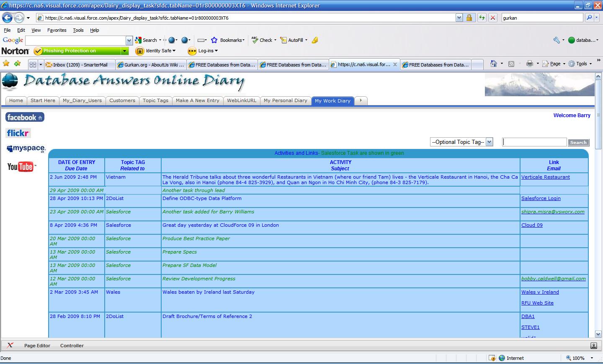The height and width of the screenshot is (364, 603).
Task: Switch to Inbox SmarterMail browser tab
Action: tap(80, 64)
